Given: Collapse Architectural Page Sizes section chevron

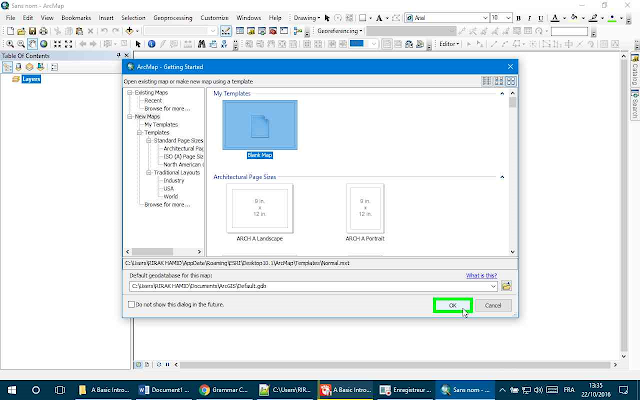Looking at the screenshot, I should [x=502, y=177].
